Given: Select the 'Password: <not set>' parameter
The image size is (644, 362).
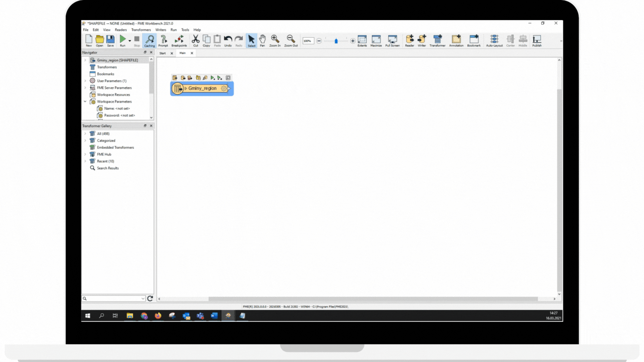Looking at the screenshot, I should coord(119,115).
